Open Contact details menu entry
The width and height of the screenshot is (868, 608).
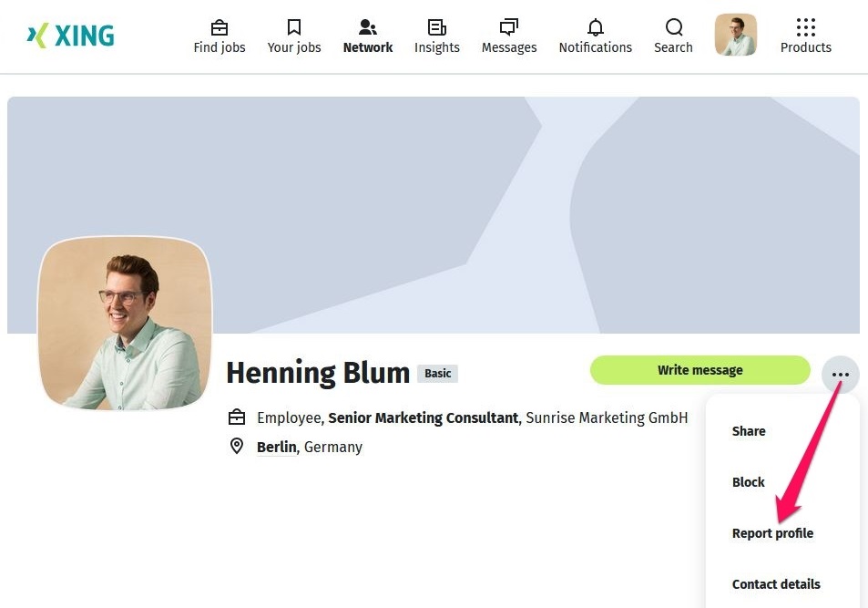(x=776, y=584)
